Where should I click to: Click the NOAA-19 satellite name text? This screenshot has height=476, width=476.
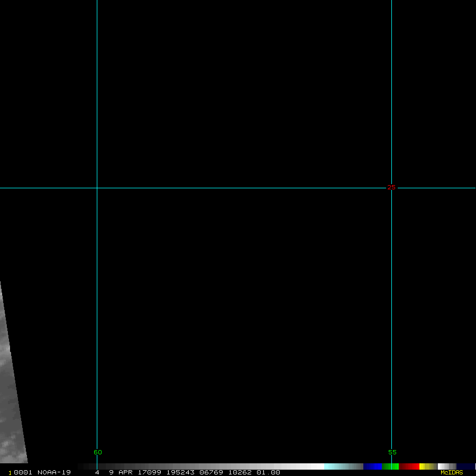click(54, 472)
